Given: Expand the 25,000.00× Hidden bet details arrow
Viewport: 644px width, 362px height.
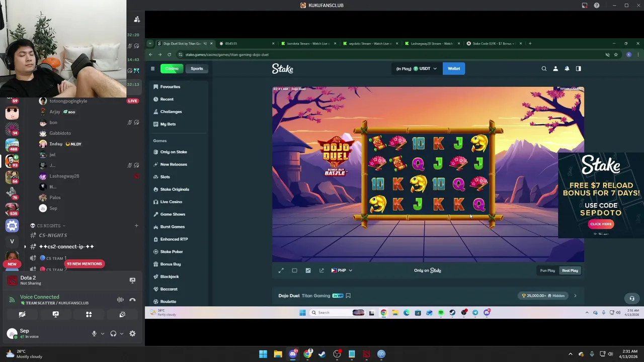Looking at the screenshot, I should pos(575,296).
